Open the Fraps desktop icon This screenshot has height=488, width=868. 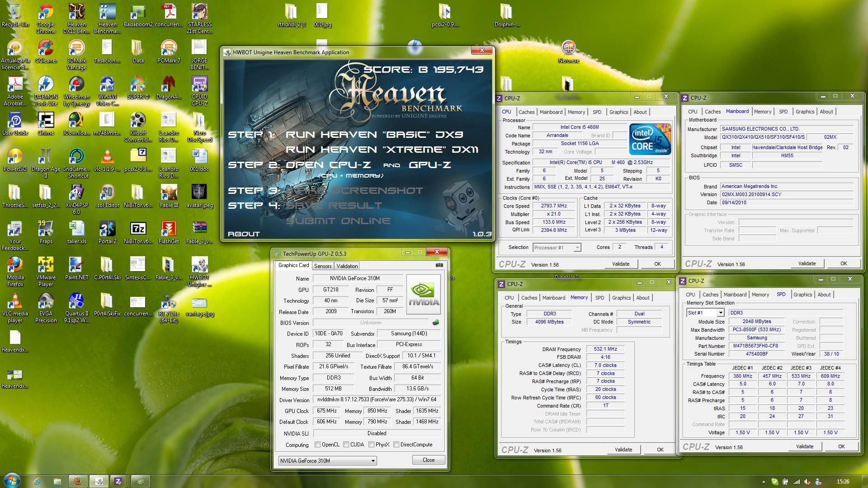(46, 232)
